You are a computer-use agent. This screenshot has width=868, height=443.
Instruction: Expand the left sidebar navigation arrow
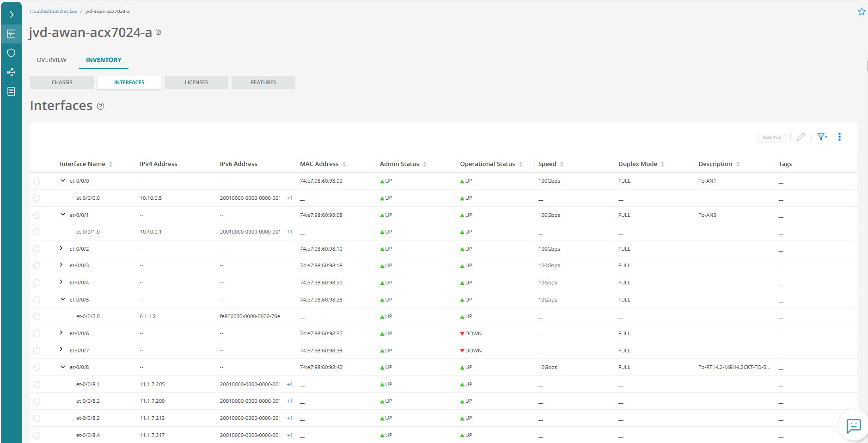point(12,15)
